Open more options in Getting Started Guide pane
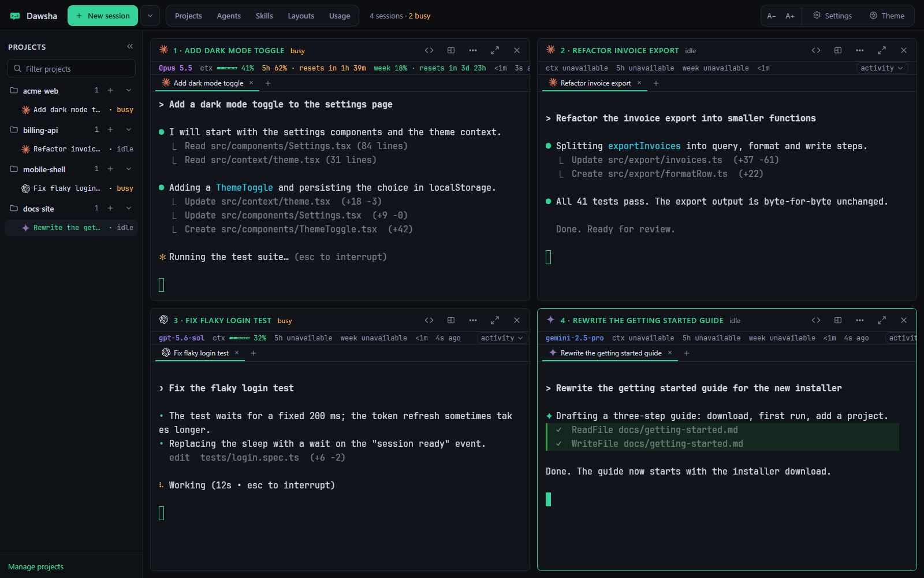Image resolution: width=924 pixels, height=578 pixels. 860,320
